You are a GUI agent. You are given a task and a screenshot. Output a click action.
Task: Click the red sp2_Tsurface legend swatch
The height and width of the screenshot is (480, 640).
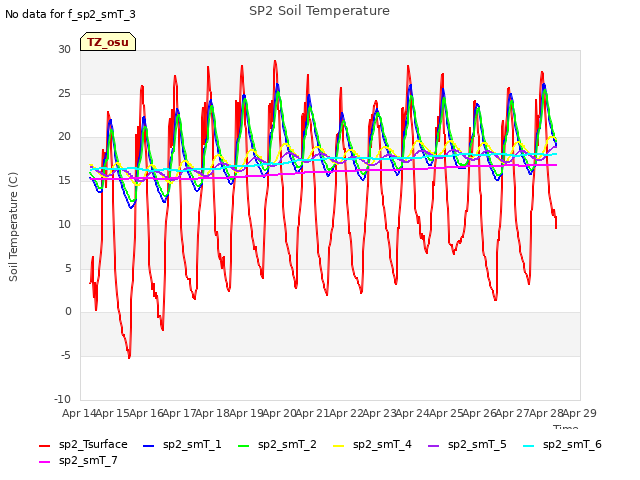point(44,446)
